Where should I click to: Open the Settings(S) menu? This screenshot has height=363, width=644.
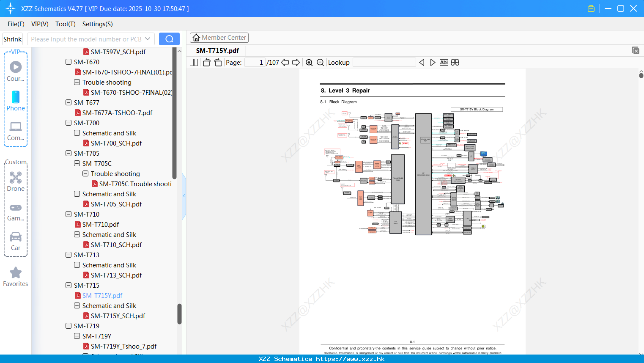click(x=98, y=24)
